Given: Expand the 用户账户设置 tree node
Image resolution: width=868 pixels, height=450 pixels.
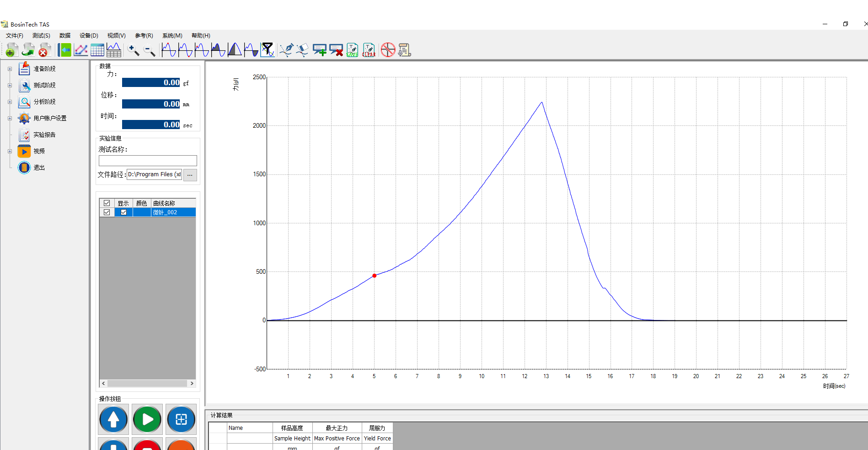Looking at the screenshot, I should pos(10,119).
